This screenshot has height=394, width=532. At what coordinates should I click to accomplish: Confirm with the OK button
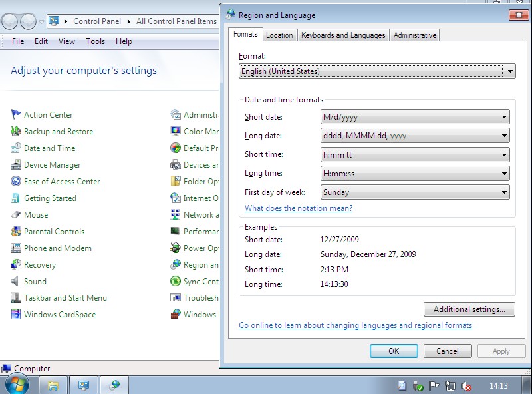(x=394, y=351)
